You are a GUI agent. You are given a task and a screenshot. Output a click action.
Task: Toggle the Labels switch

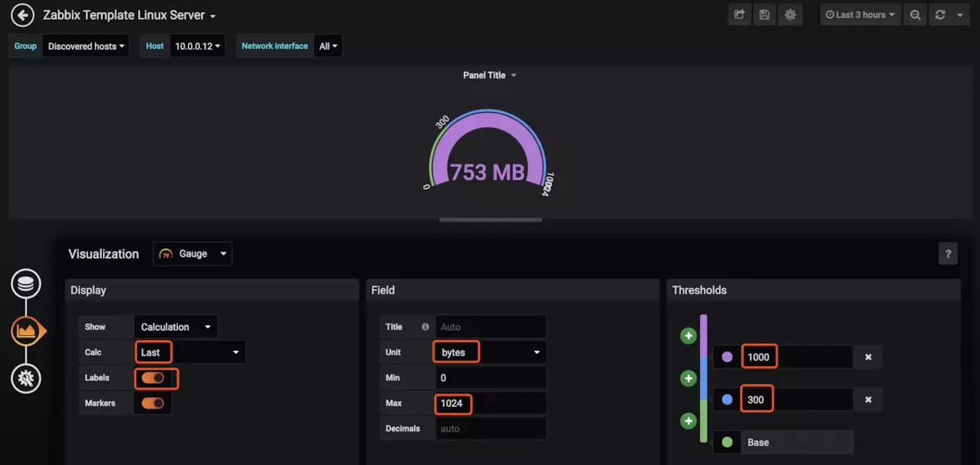[153, 378]
